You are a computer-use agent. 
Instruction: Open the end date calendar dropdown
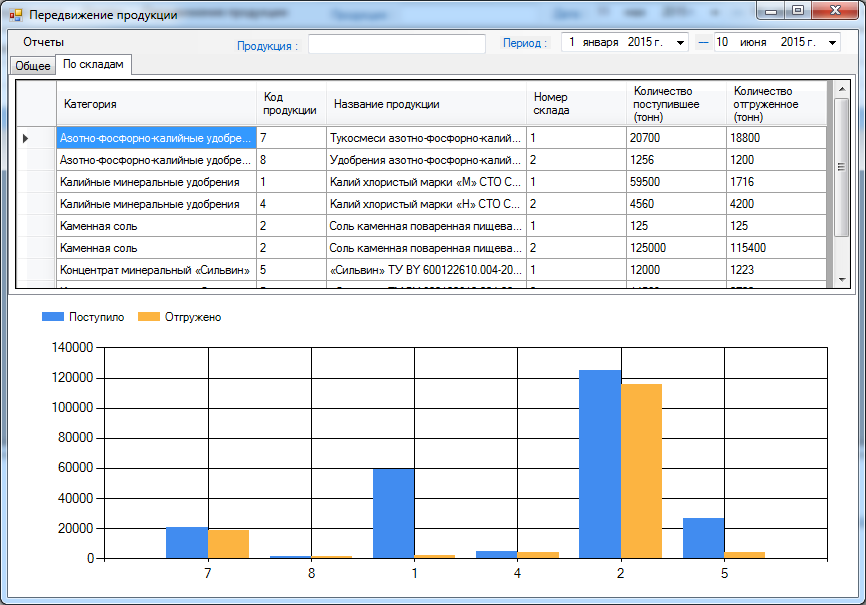tap(833, 43)
